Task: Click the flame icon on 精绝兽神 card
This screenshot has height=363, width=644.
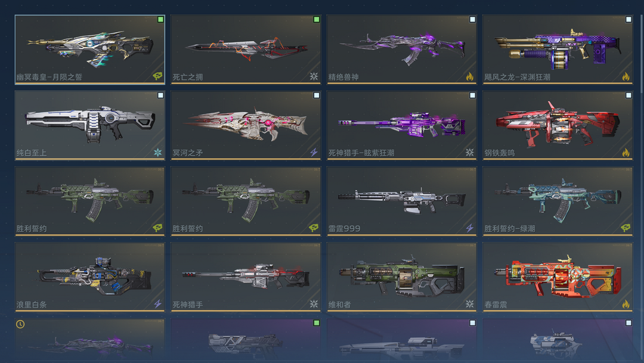Action: point(469,76)
